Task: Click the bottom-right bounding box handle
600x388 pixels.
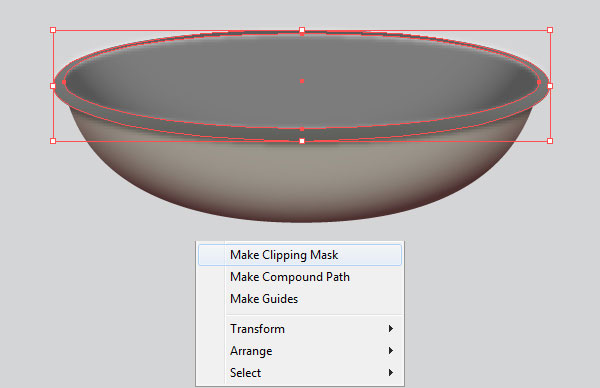Action: (x=550, y=141)
